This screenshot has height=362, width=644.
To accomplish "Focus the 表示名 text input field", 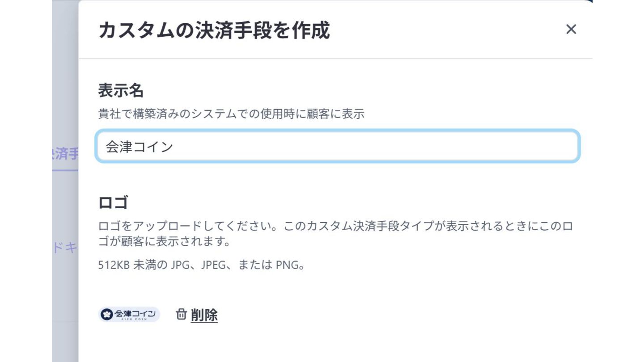I will (x=338, y=147).
